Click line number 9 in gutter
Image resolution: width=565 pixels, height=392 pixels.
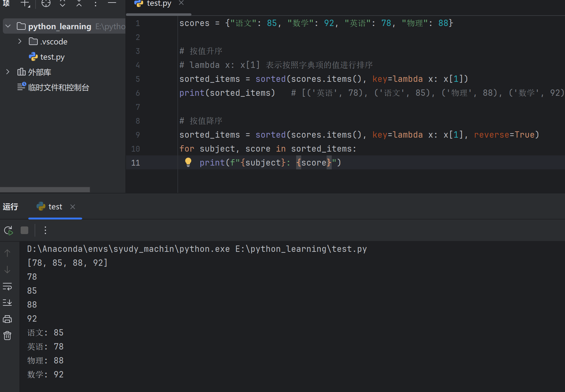[138, 135]
